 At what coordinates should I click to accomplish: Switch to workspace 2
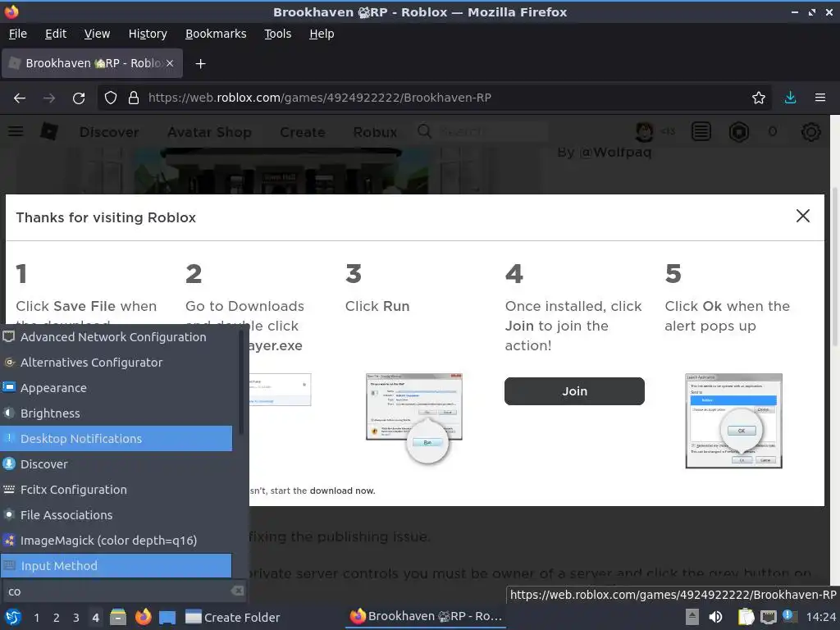point(57,618)
